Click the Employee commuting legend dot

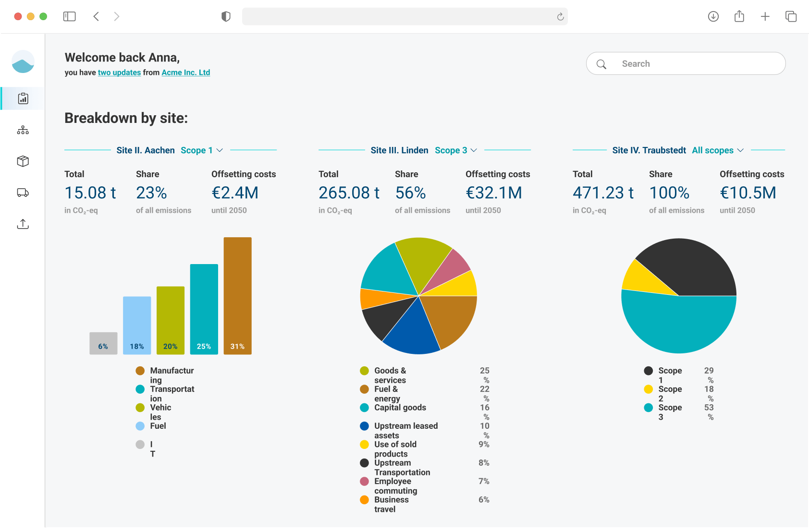pos(365,481)
